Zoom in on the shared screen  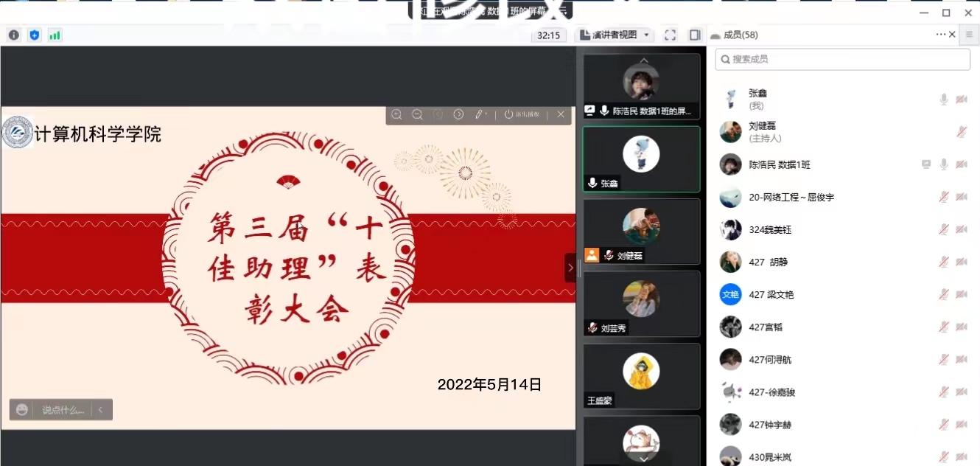(396, 114)
